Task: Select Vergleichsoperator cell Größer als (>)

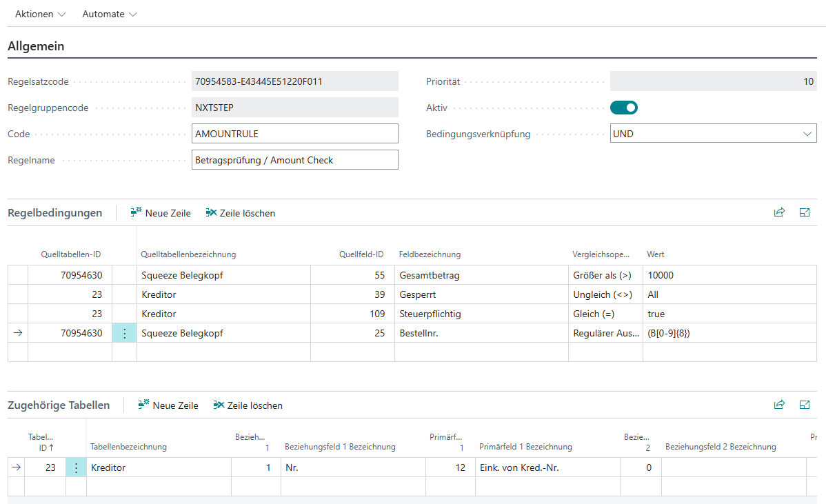Action: [x=604, y=275]
